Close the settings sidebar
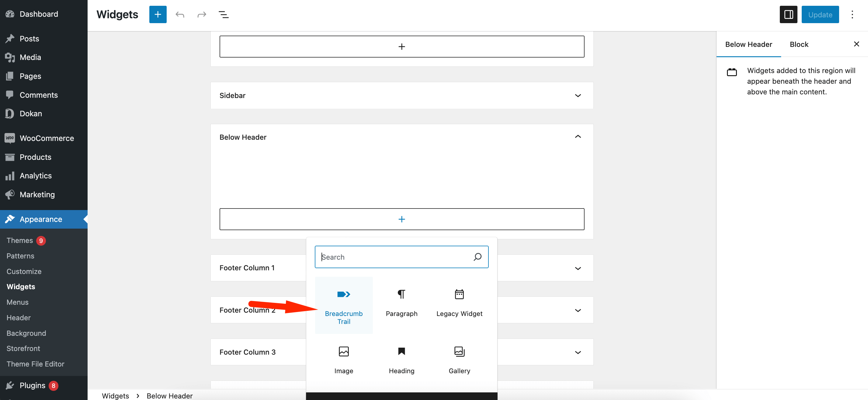The height and width of the screenshot is (400, 868). pos(856,44)
